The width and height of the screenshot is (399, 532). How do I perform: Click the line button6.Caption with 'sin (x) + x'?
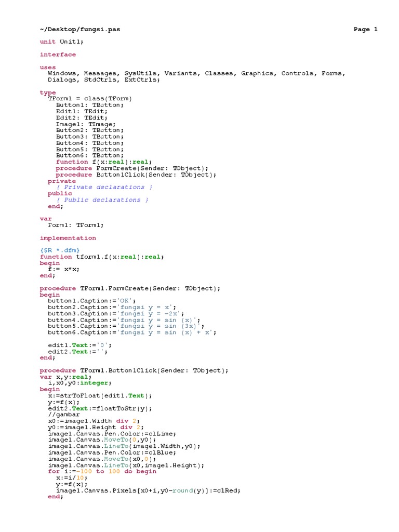coord(132,332)
